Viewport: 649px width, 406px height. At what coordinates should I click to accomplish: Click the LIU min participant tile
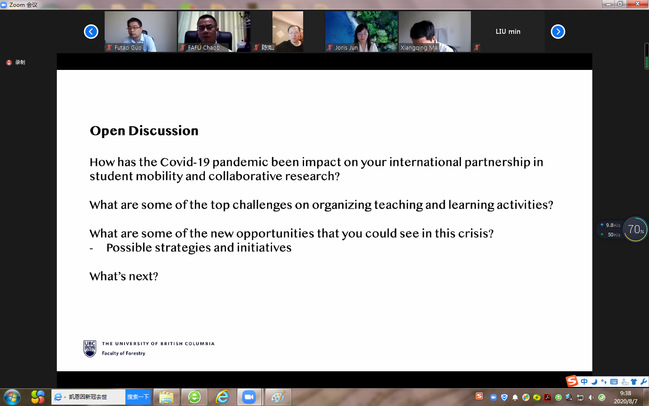pos(509,32)
